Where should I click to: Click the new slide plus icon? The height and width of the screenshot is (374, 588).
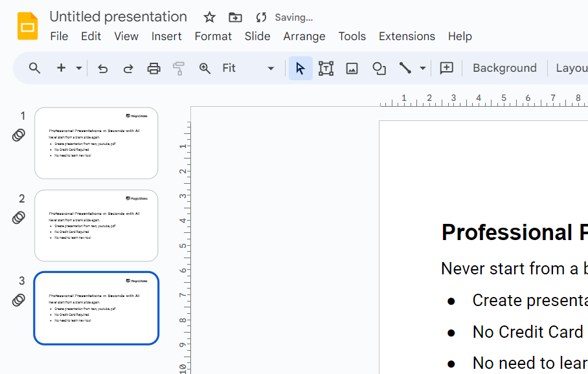tap(62, 68)
